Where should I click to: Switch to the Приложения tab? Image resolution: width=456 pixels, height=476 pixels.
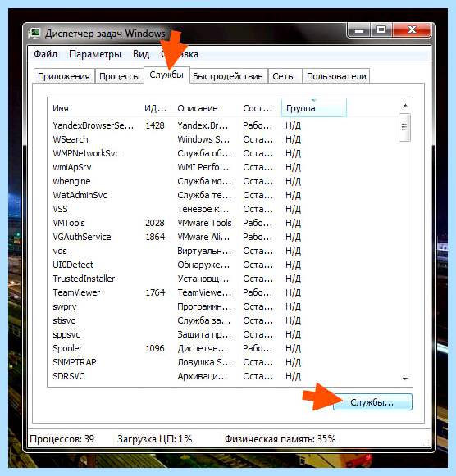pyautogui.click(x=64, y=76)
